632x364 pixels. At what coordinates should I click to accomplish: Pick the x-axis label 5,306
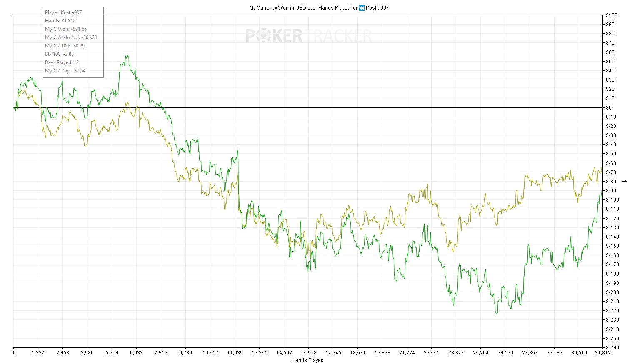click(112, 353)
